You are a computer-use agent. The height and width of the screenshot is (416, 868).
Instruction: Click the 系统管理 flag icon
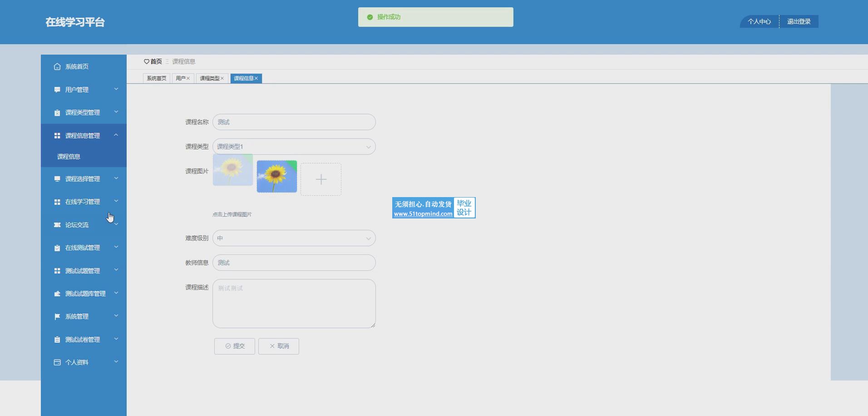coord(57,317)
